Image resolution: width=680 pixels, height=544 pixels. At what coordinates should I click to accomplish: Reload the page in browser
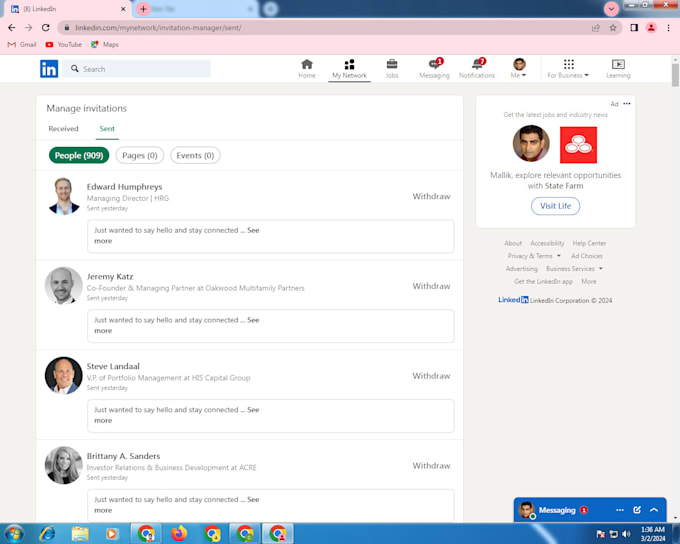(46, 28)
